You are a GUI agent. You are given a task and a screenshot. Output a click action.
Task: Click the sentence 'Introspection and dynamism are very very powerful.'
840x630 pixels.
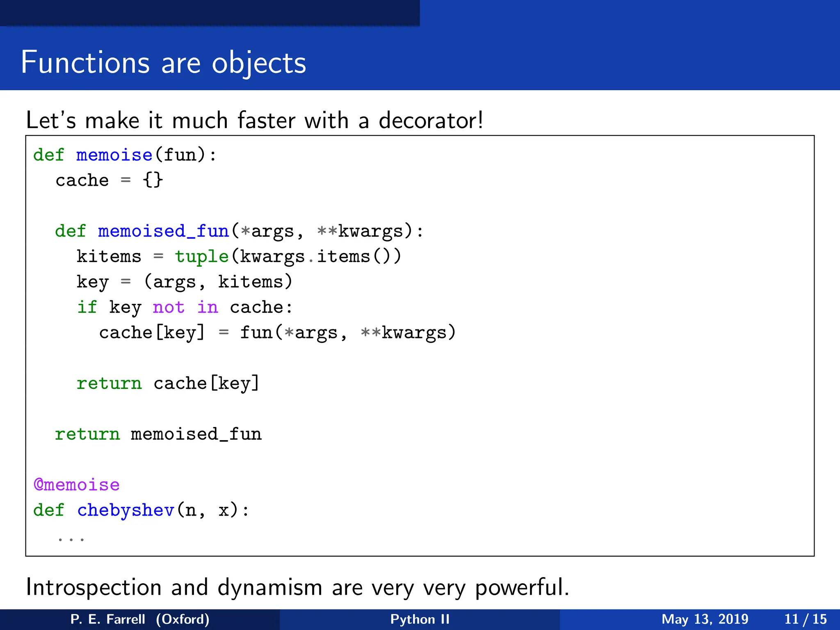[x=298, y=587]
